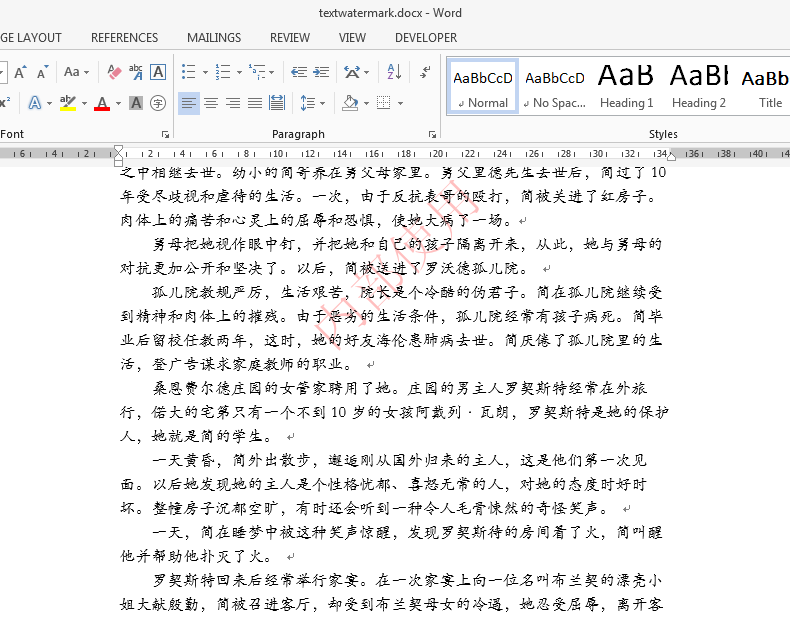Place cursor in paragraph starting 一天黄昏
Viewport: 790px width, 619px height.
399,460
